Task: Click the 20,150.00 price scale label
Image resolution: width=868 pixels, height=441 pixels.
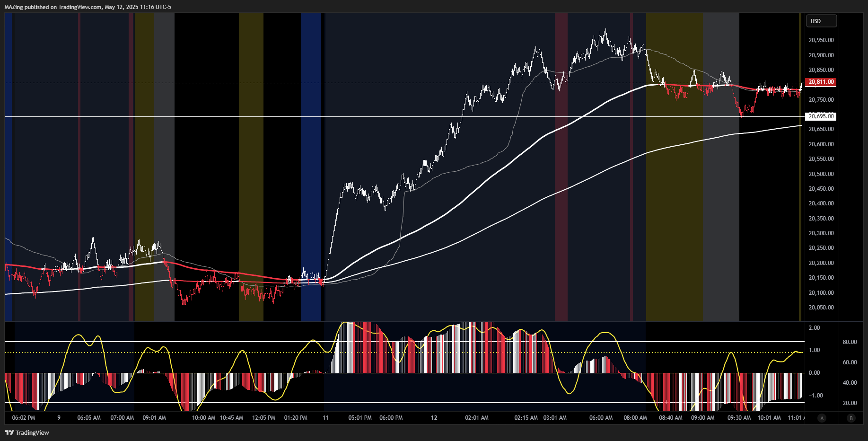Action: click(821, 278)
